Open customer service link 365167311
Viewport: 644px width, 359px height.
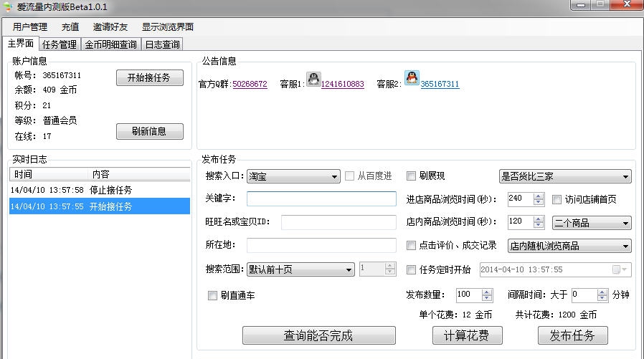point(440,84)
